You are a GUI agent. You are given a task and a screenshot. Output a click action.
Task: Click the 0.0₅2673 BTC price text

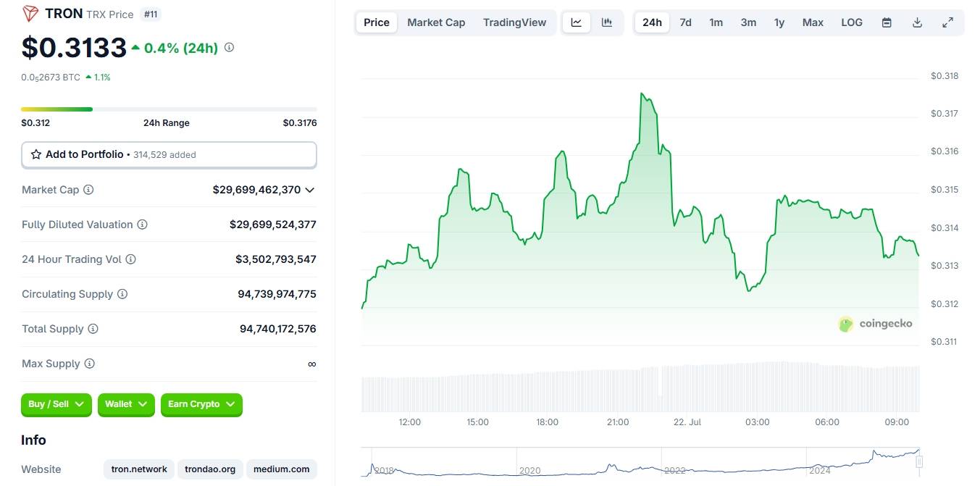click(x=51, y=77)
